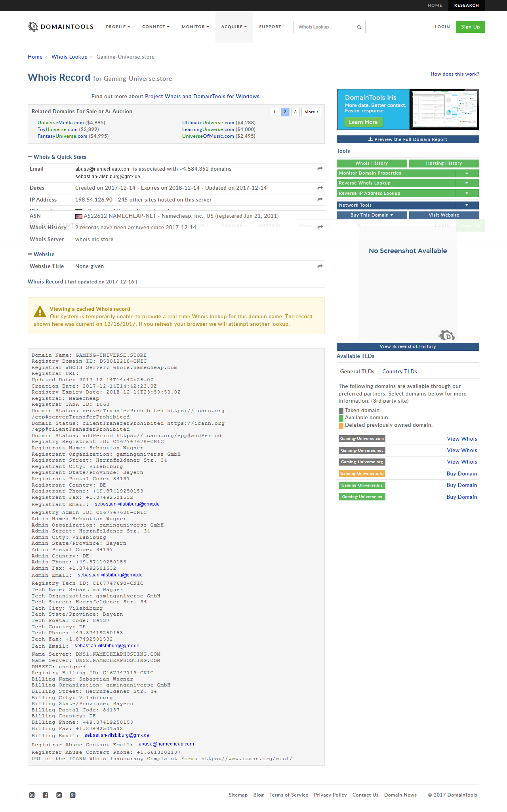This screenshot has height=812, width=507.
Task: Click Preview the Full Domain Report
Action: pyautogui.click(x=408, y=139)
